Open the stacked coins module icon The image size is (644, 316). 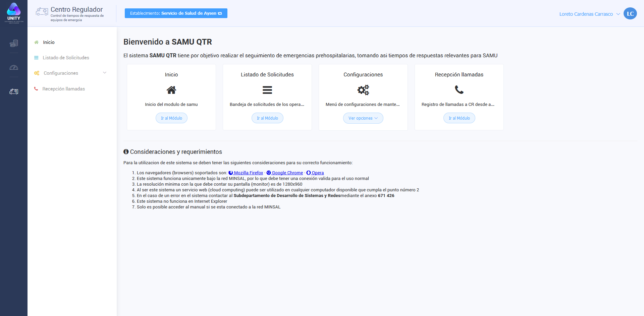tap(14, 43)
